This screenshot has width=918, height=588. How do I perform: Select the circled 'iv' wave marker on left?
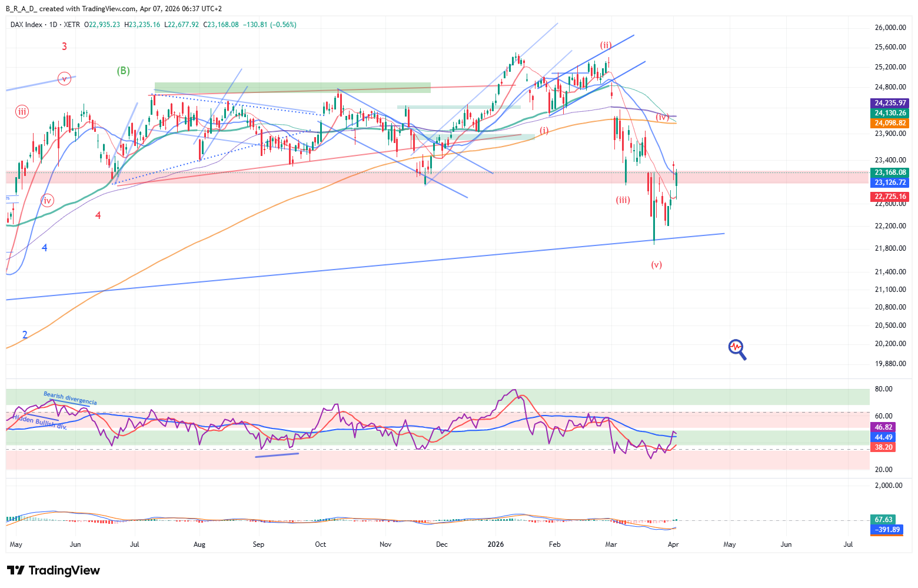click(x=48, y=201)
